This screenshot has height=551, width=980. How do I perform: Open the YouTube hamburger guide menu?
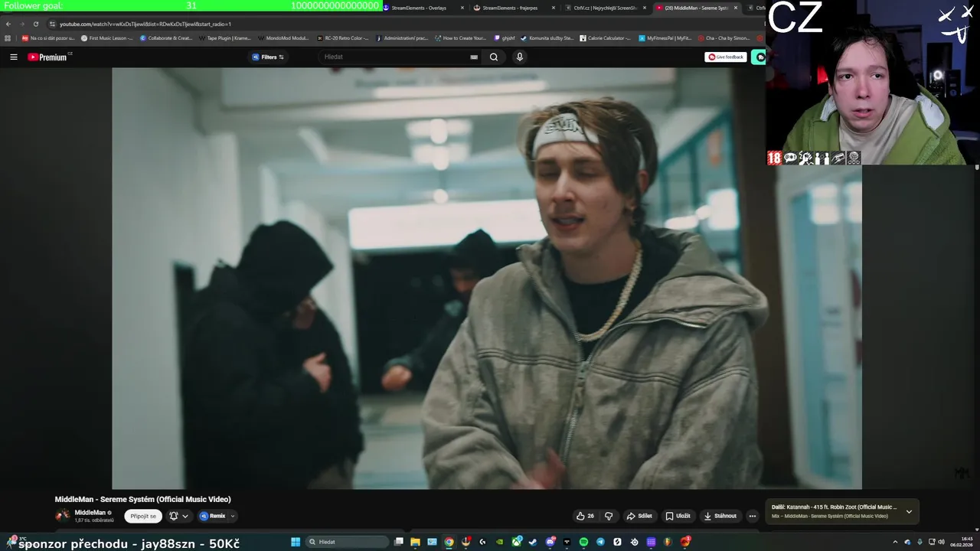tap(13, 57)
